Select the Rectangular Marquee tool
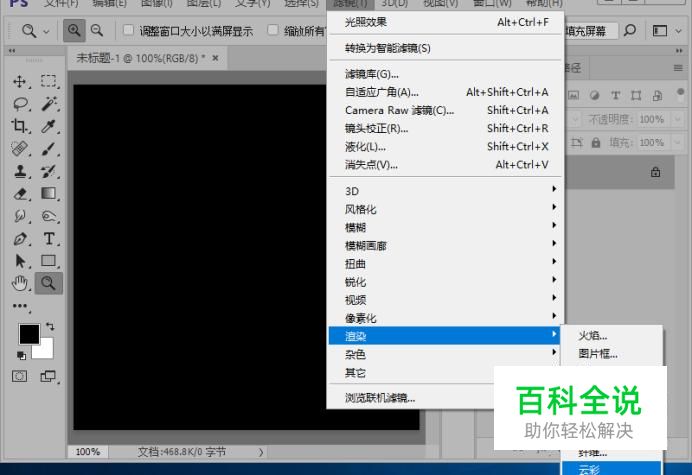The image size is (692, 475). coord(49,81)
